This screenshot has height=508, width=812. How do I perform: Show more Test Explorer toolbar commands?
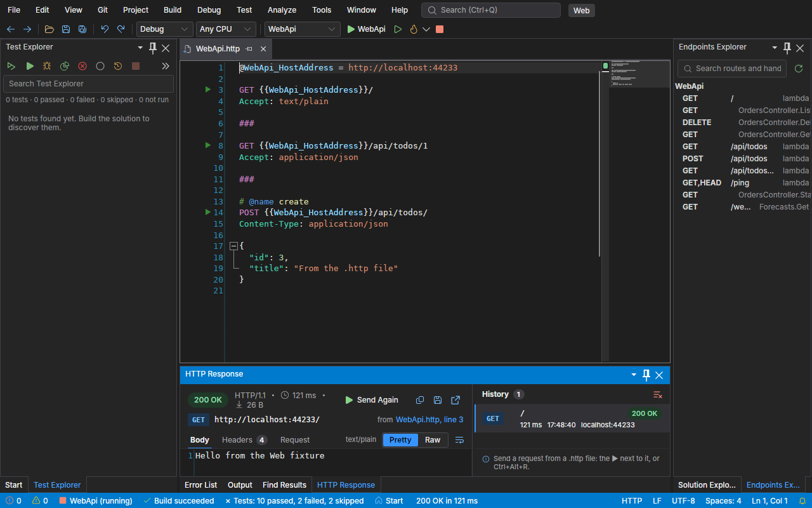click(x=166, y=66)
